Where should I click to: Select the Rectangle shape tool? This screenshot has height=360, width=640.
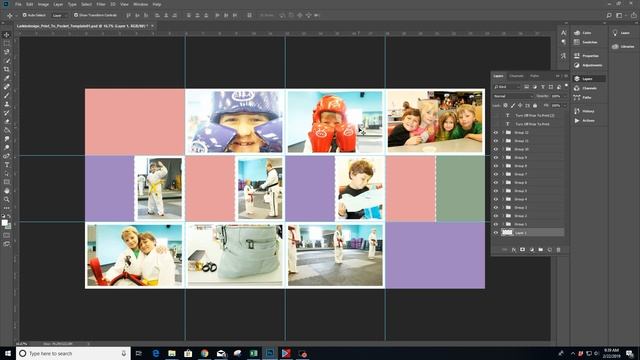pos(7,182)
